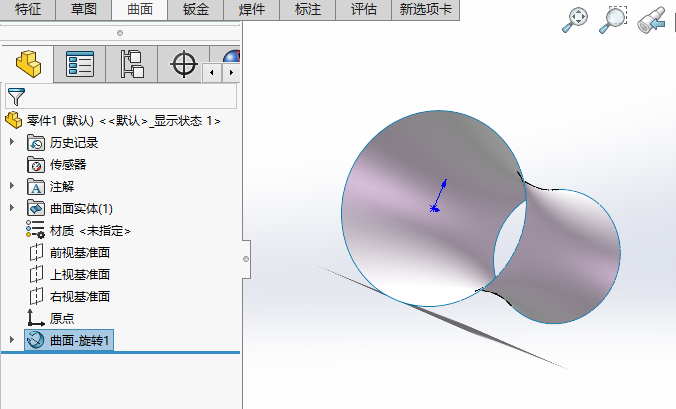
Task: Open the DisplayManager sphere tab
Action: coord(232,56)
